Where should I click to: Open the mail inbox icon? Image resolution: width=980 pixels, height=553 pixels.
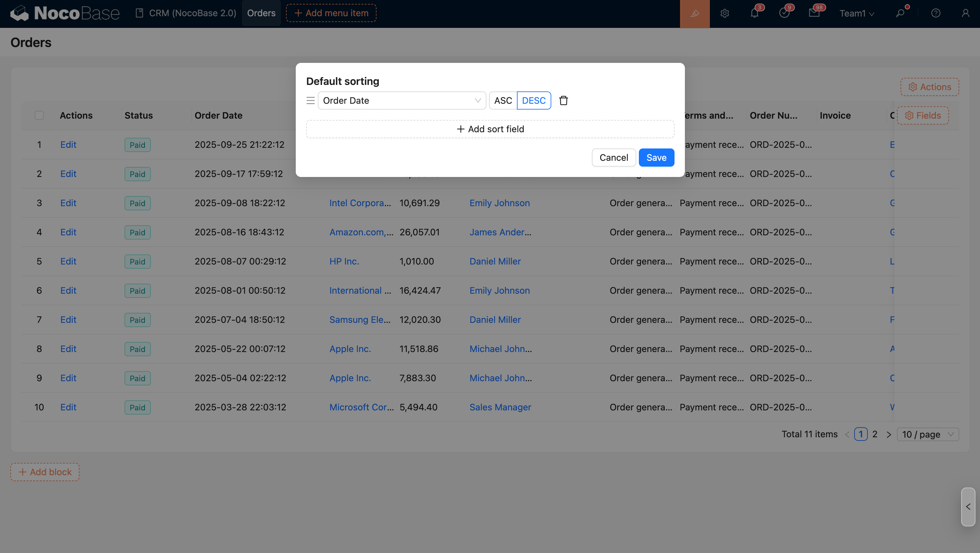coord(814,14)
